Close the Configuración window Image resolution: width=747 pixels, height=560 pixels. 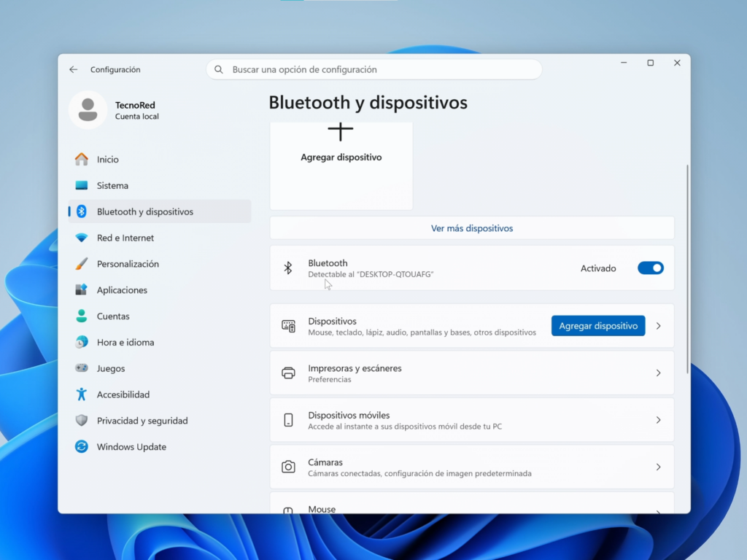(677, 63)
